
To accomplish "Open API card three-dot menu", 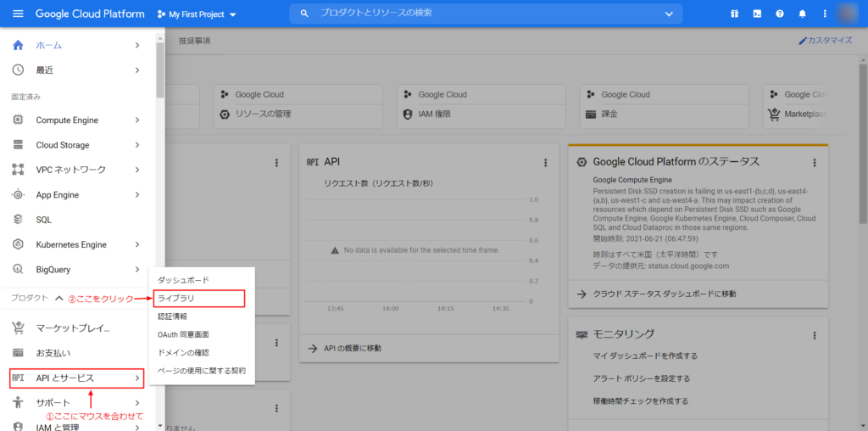I will pyautogui.click(x=545, y=162).
